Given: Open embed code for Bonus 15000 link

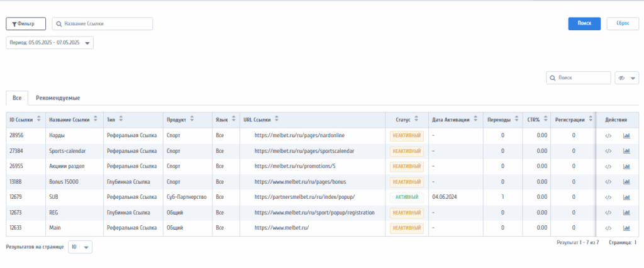Looking at the screenshot, I should [608, 182].
